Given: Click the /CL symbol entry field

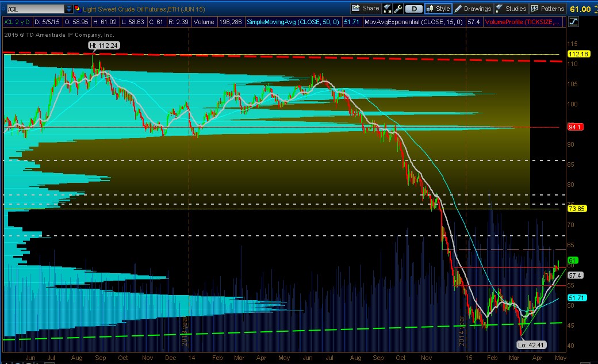Looking at the screenshot, I should tap(36, 9).
